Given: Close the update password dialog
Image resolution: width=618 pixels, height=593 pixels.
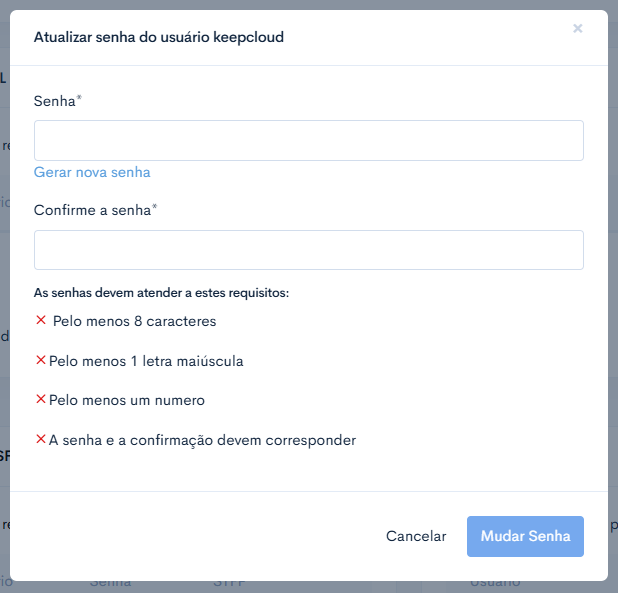Looking at the screenshot, I should [577, 28].
